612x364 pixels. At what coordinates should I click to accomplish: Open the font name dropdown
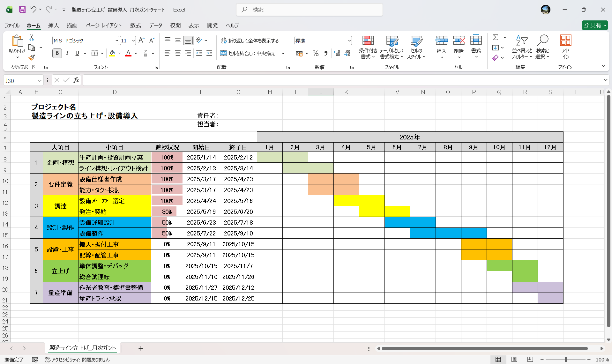tap(117, 41)
